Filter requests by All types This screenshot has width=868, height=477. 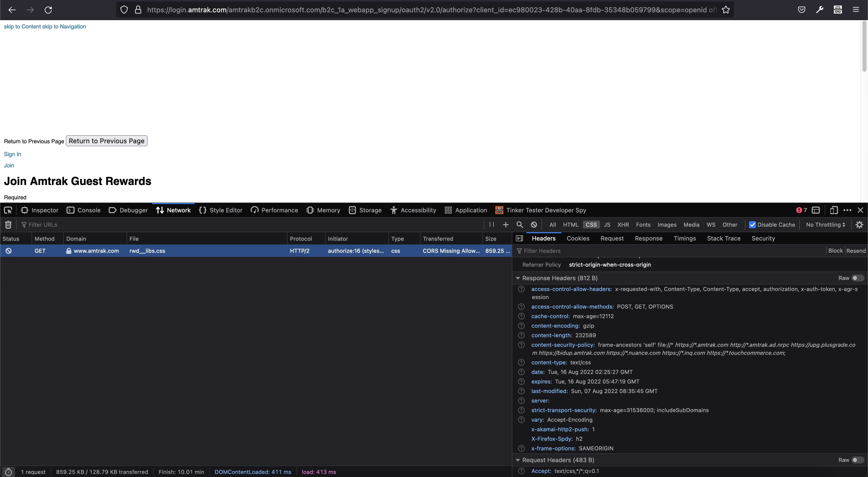click(553, 224)
